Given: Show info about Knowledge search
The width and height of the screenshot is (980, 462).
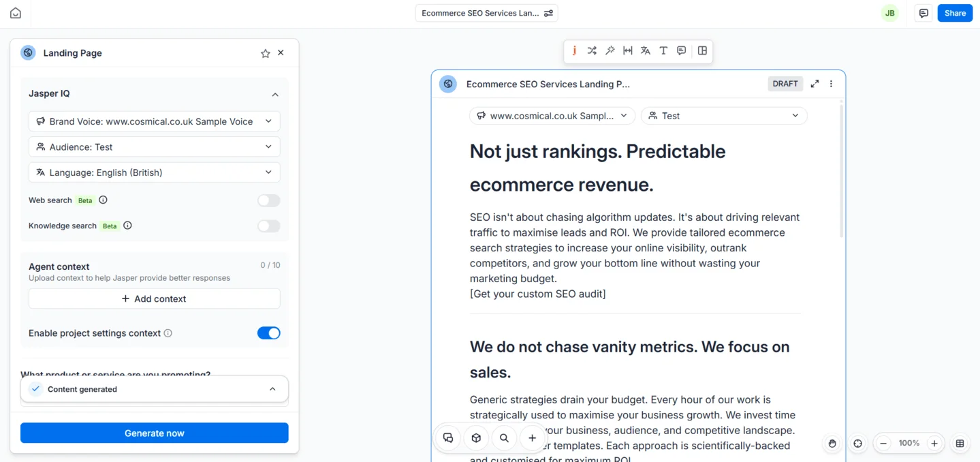Looking at the screenshot, I should pyautogui.click(x=127, y=226).
